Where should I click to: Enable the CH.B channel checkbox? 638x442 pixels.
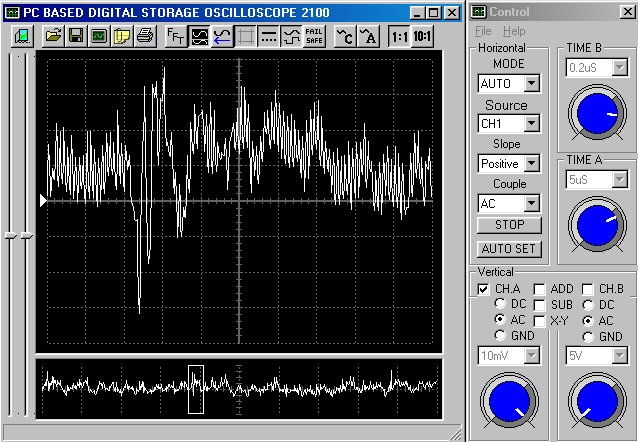pos(588,289)
